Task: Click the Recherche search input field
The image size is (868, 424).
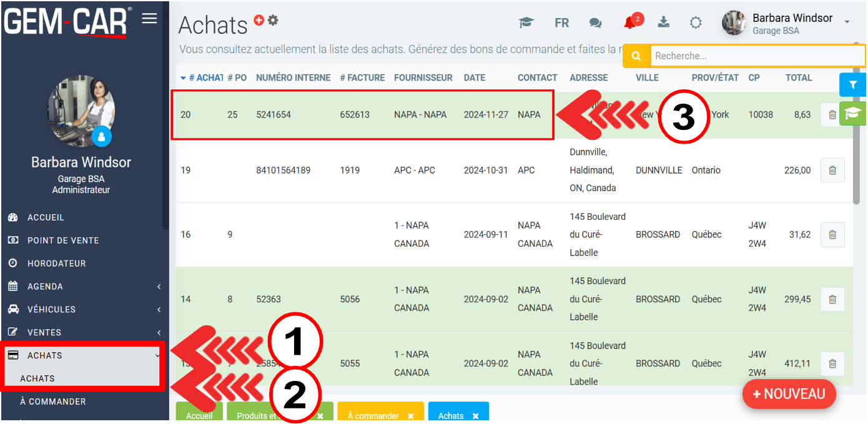Action: [757, 56]
